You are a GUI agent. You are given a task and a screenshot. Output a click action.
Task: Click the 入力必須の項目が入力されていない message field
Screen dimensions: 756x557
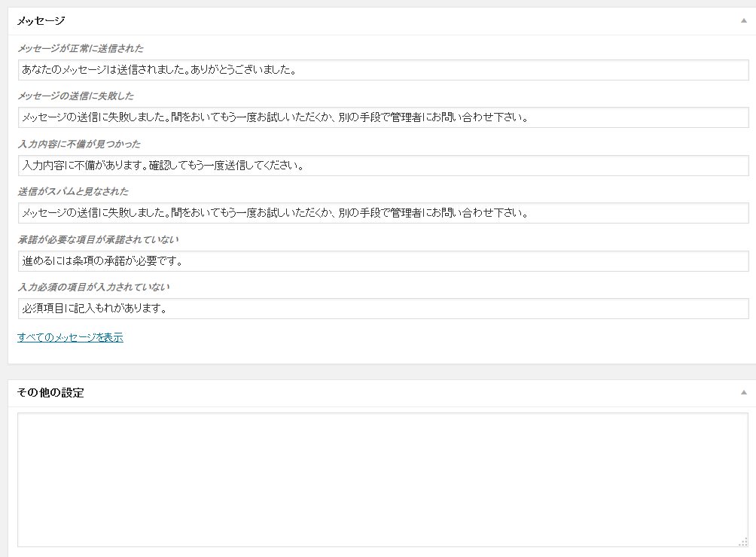click(x=383, y=309)
